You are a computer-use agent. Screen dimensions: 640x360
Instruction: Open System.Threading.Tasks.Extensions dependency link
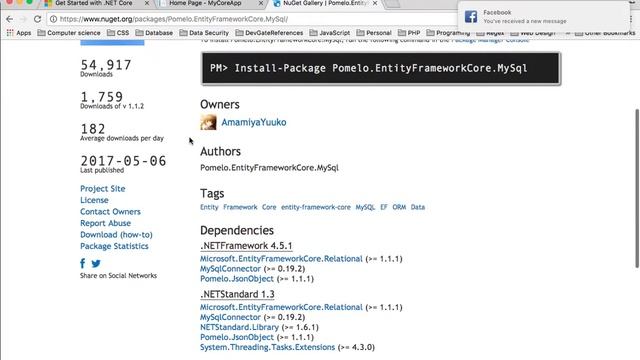267,347
